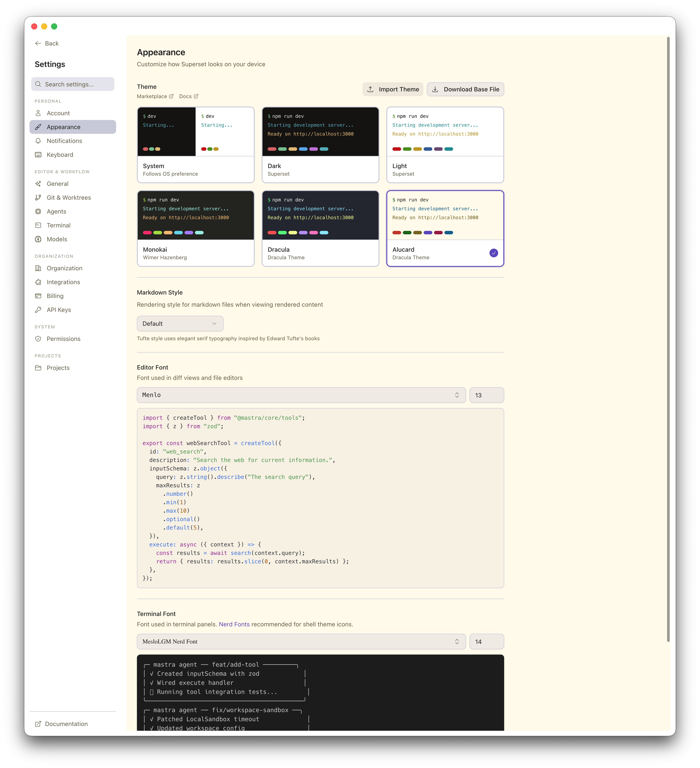Click the Documentation external link icon
This screenshot has height=768, width=700.
pos(38,724)
